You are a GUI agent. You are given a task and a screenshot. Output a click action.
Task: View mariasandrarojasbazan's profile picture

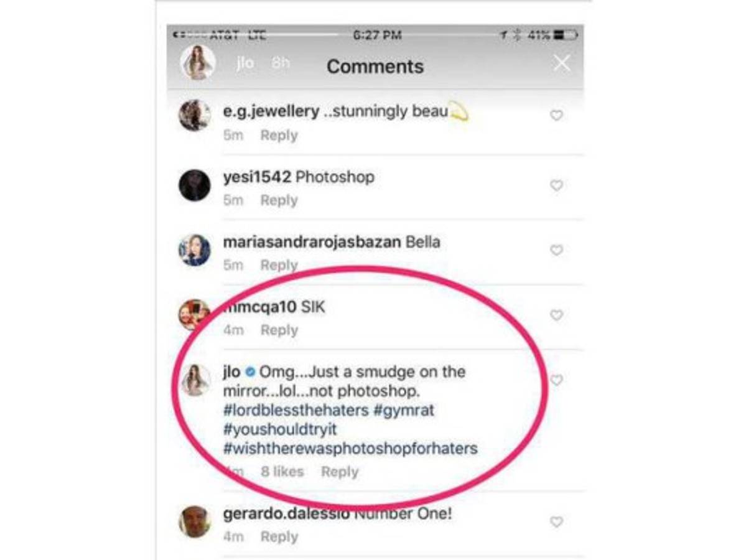tap(195, 250)
